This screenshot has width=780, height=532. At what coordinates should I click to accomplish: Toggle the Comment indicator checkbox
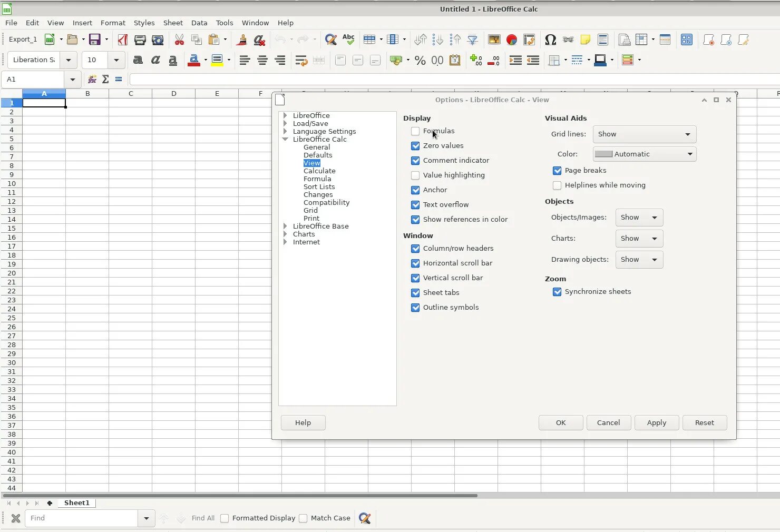pos(415,161)
